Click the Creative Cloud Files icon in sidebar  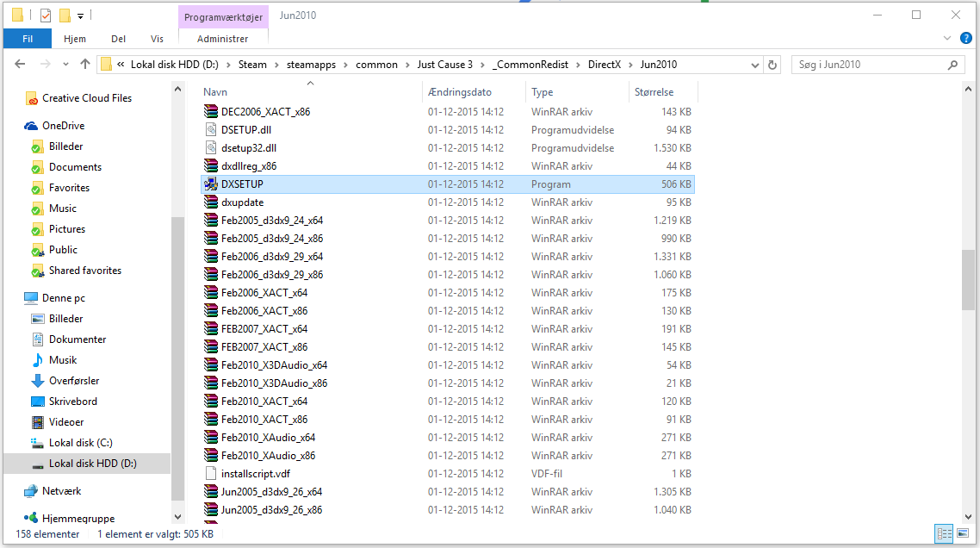click(x=31, y=98)
